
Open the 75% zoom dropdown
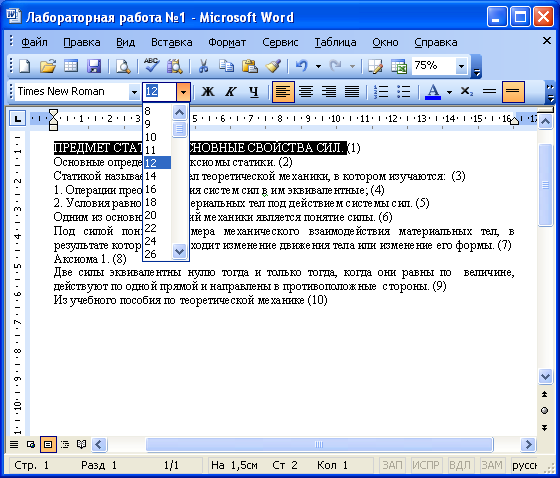(x=461, y=66)
